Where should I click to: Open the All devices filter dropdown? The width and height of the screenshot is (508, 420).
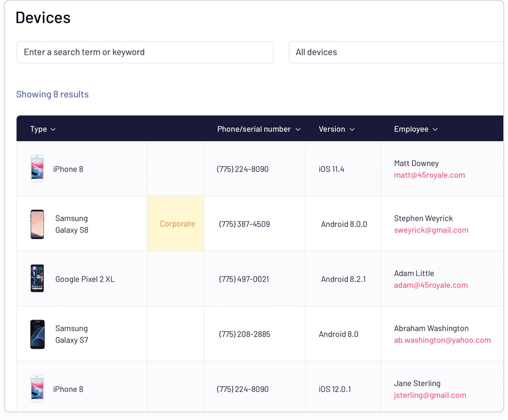[396, 52]
